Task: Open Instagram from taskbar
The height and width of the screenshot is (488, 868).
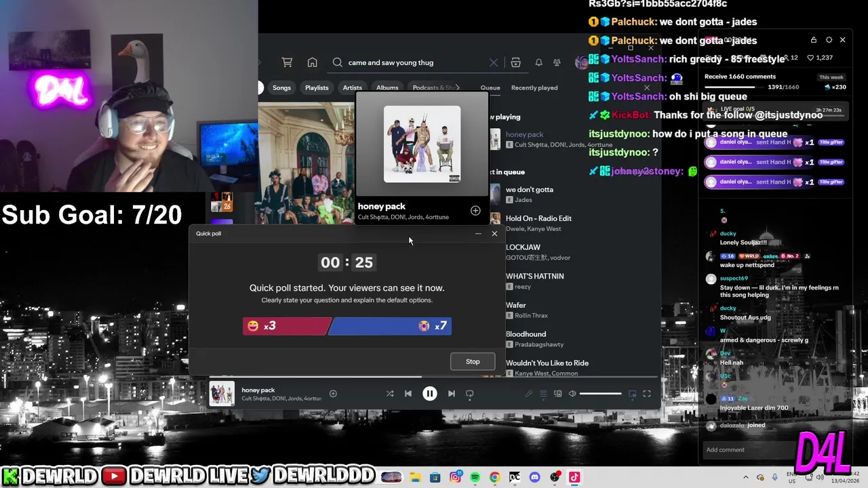Action: [x=456, y=477]
